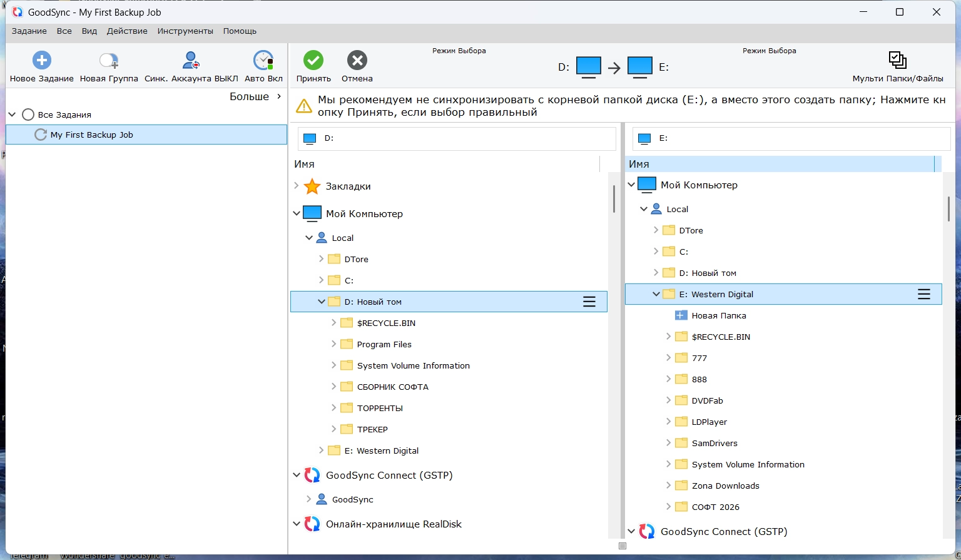Screen dimensions: 961x560
Task: Click Онлайн-хранилище RealDisk icon
Action: click(312, 524)
